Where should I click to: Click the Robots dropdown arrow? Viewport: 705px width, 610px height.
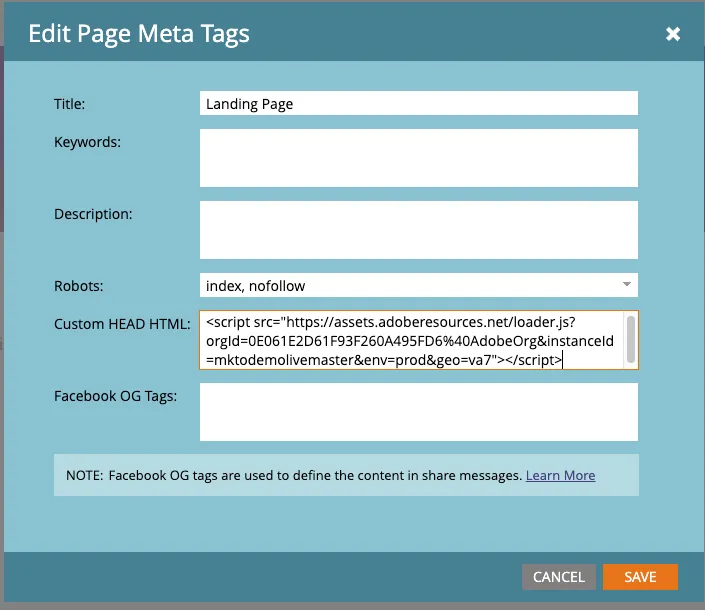pyautogui.click(x=626, y=285)
